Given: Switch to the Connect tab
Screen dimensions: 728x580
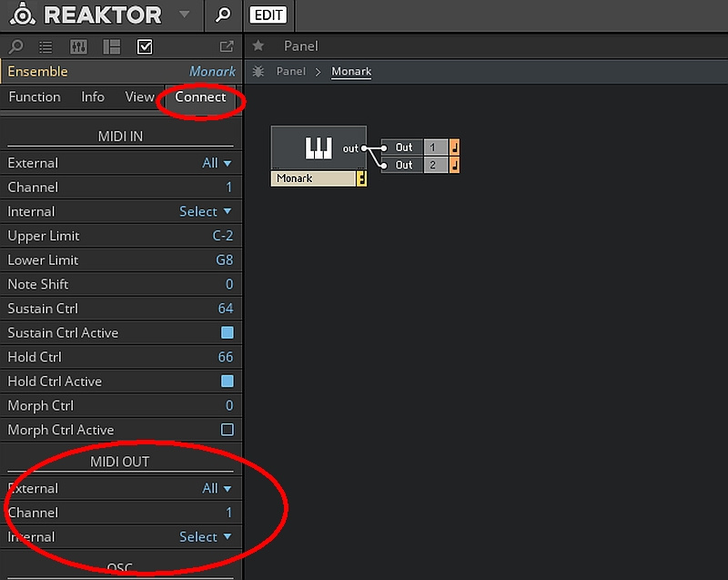Looking at the screenshot, I should click(x=200, y=97).
